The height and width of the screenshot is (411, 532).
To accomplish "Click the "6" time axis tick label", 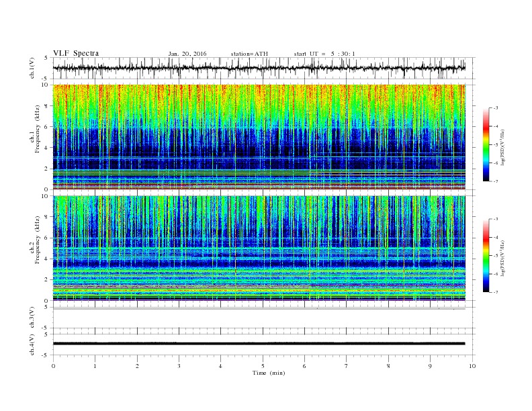I will (304, 366).
